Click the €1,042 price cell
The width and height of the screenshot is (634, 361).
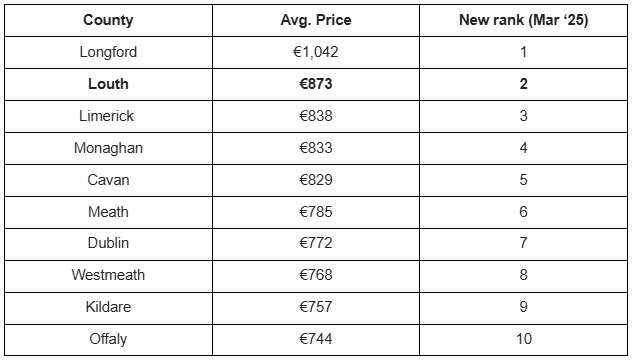pos(316,52)
